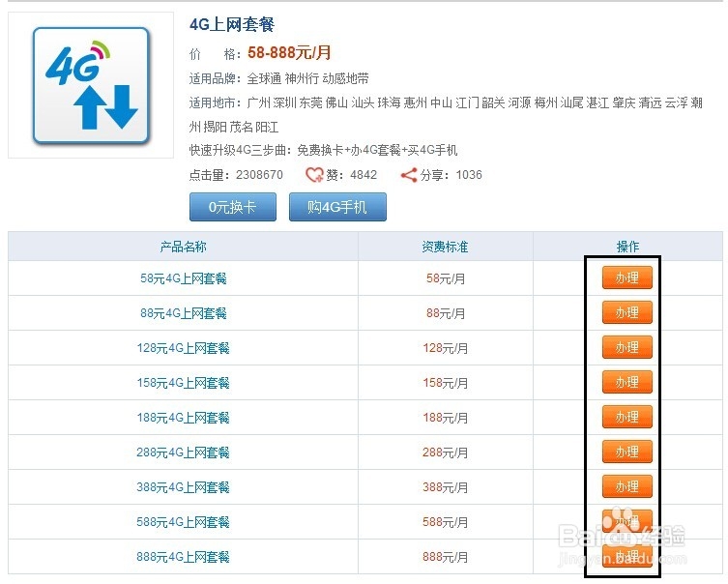728x584 pixels.
Task: Click the 4G上网套餐 title
Action: [x=232, y=24]
